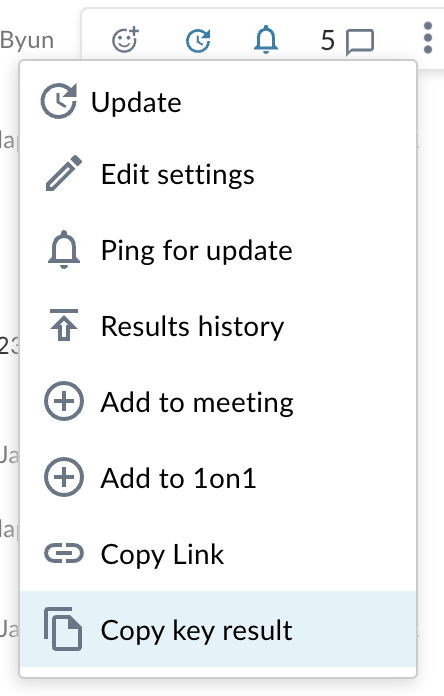Click the comment count number 5
This screenshot has width=444, height=696.
click(x=328, y=40)
